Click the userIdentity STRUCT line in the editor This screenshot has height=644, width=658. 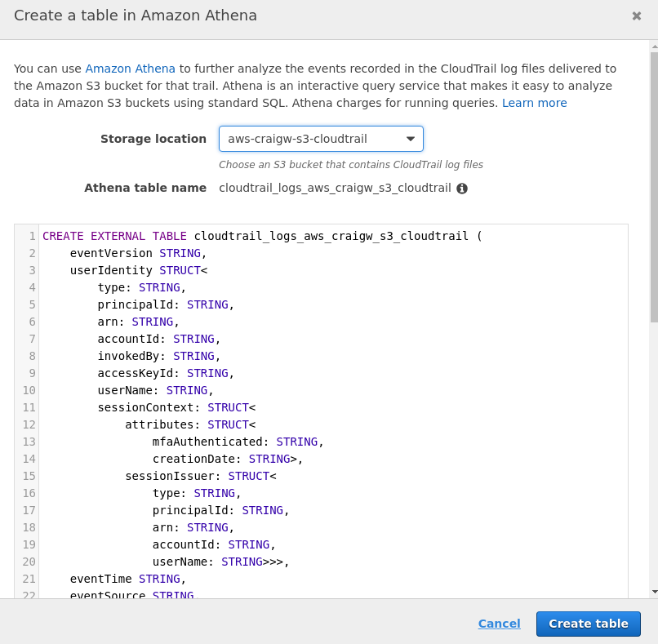pyautogui.click(x=138, y=270)
